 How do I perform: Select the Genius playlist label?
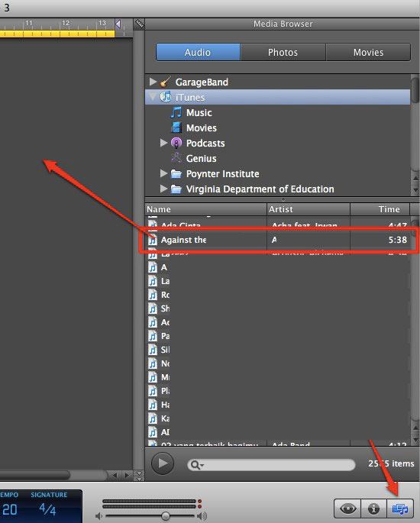[x=201, y=159]
